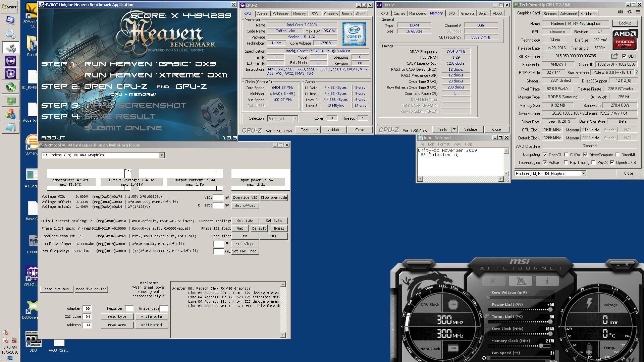This screenshot has width=644, height=362.
Task: Click the PCIe bus interface question mark
Action: pyautogui.click(x=636, y=72)
